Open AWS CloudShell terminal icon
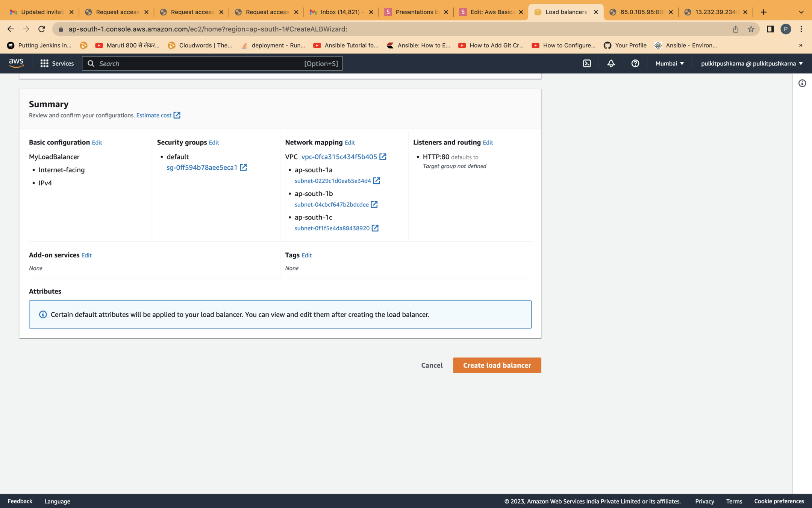The image size is (812, 508). coord(587,64)
